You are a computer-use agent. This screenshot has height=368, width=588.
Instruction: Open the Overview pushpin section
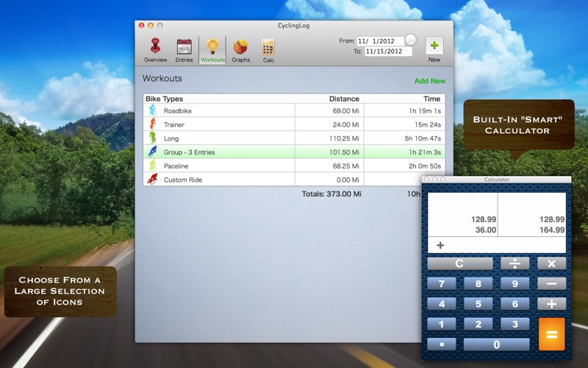(155, 49)
